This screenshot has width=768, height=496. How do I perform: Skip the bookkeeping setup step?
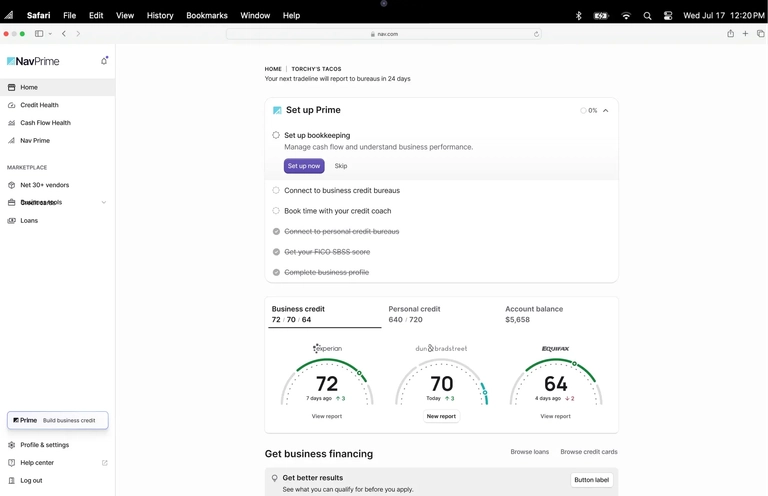point(341,166)
